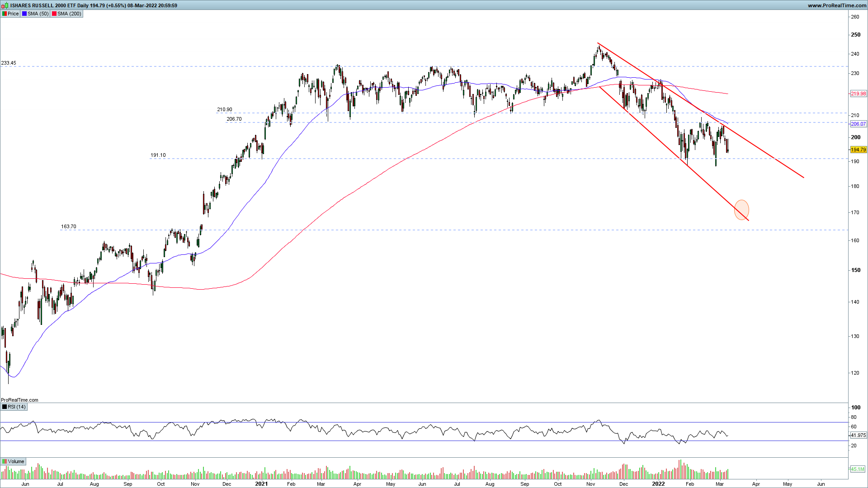Click the chart title ISHARES RUSSELL 2000 ETF
868x488 pixels.
[x=43, y=5]
